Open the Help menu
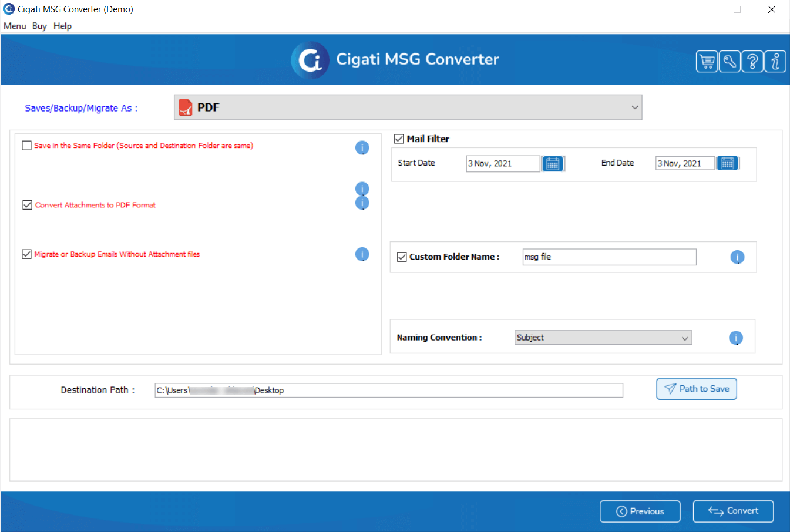The width and height of the screenshot is (790, 532). pos(62,26)
